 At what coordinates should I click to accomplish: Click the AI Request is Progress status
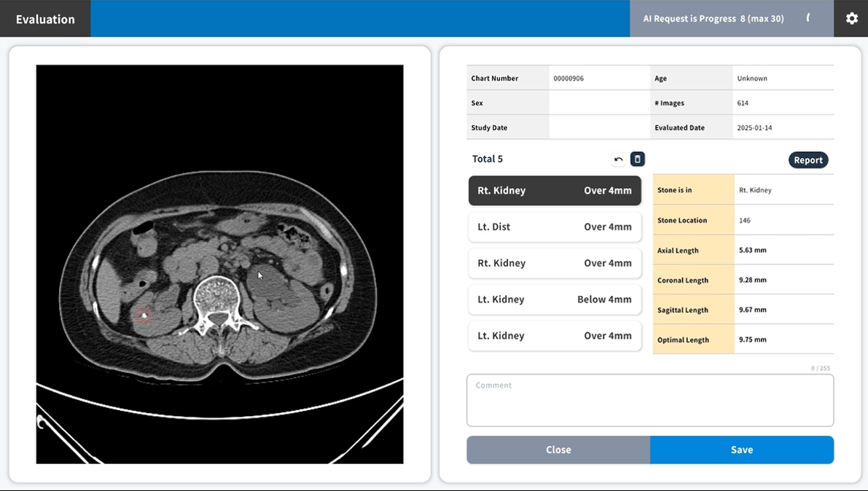[x=713, y=19]
